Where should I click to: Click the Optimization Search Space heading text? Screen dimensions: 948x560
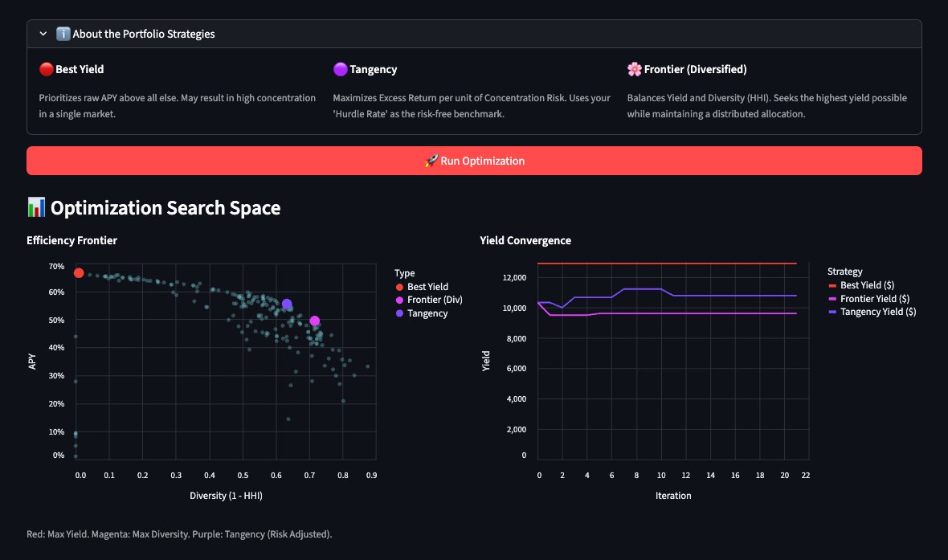pos(165,208)
